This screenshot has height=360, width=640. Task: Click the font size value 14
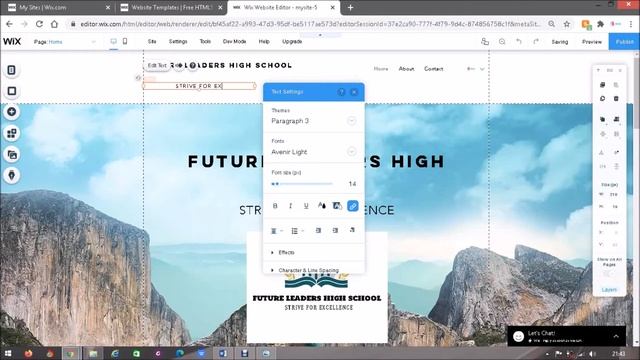(352, 184)
